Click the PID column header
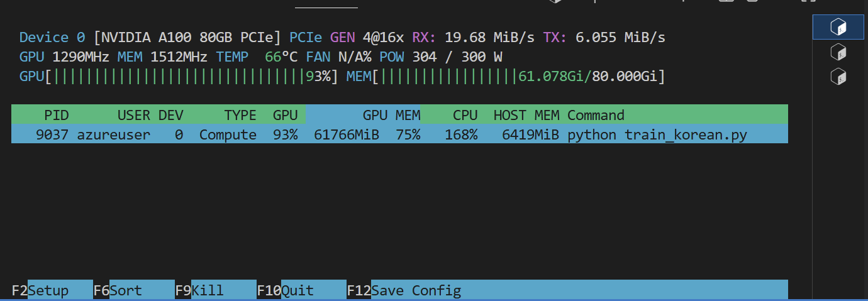Screen dimensions: 868x301 click(56, 115)
